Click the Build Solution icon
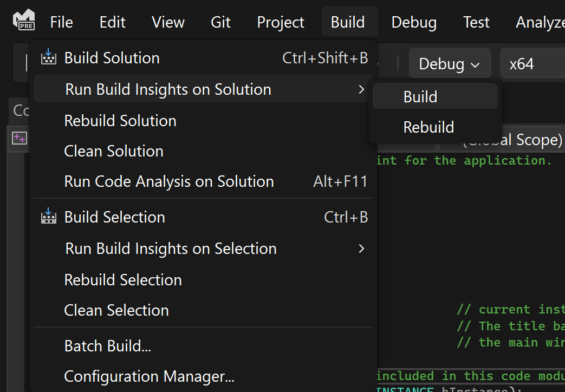Image resolution: width=565 pixels, height=392 pixels. [x=49, y=57]
